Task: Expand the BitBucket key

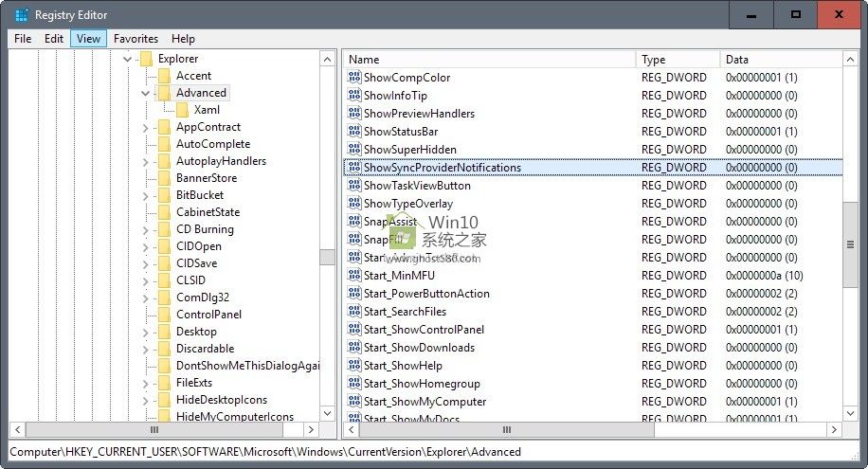Action: (x=146, y=195)
